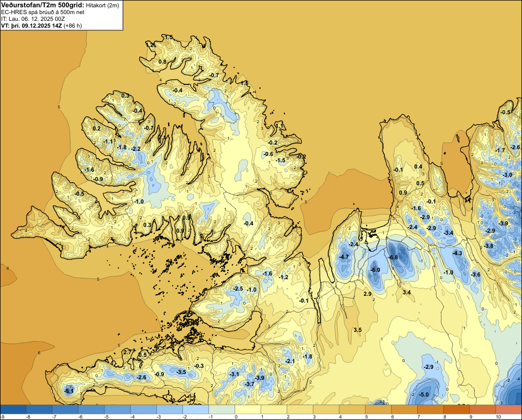This screenshot has height=420, width=522.
Task: Click legend color swatch between -1 and 0
Action: tap(222, 409)
